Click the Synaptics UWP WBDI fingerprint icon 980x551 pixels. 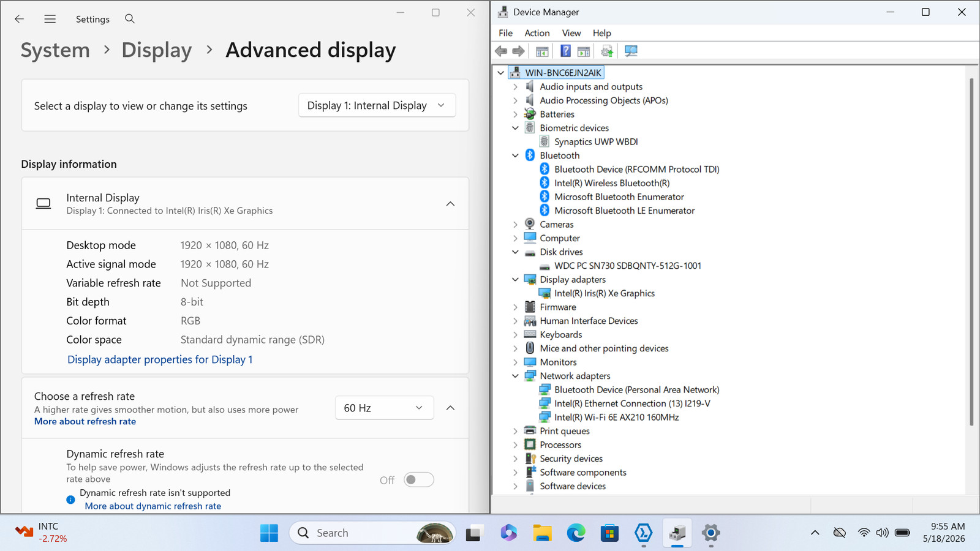pyautogui.click(x=545, y=141)
